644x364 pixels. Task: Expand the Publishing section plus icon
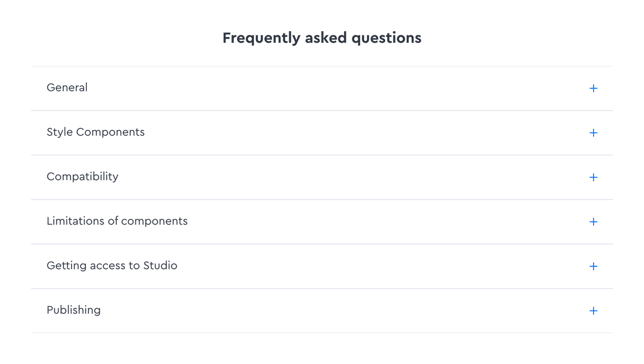point(594,310)
